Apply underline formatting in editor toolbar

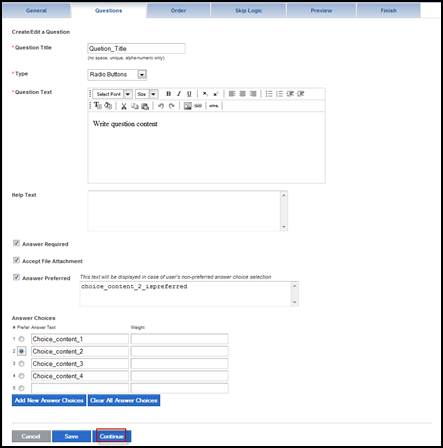coord(189,94)
